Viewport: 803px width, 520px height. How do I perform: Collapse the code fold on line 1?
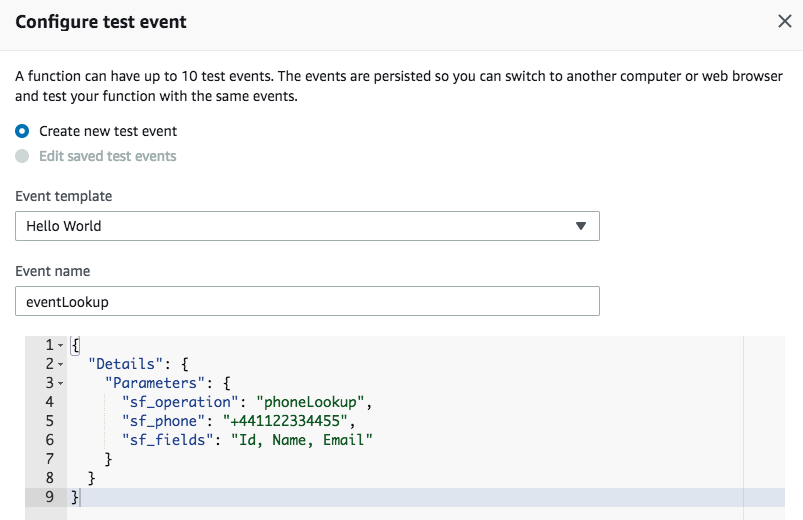pyautogui.click(x=60, y=345)
